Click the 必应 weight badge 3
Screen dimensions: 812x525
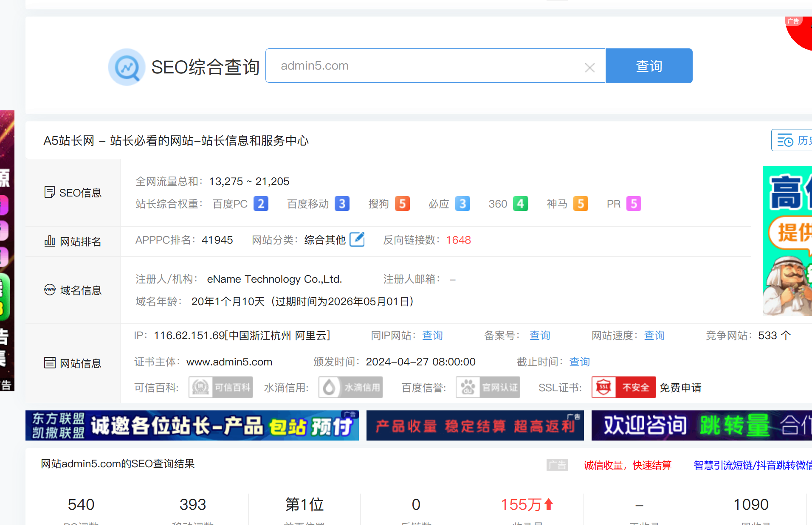pos(462,204)
